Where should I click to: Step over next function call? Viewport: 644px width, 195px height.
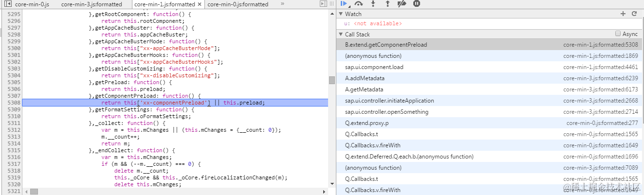point(359,4)
